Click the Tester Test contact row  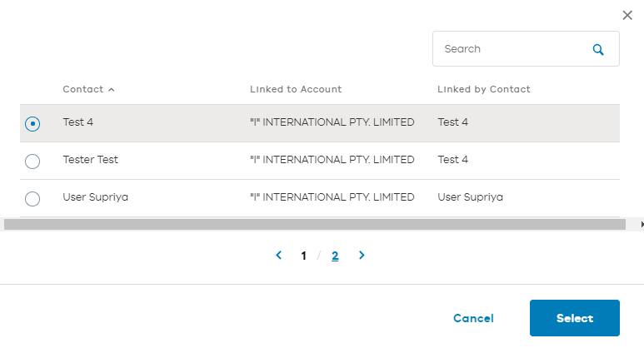320,161
